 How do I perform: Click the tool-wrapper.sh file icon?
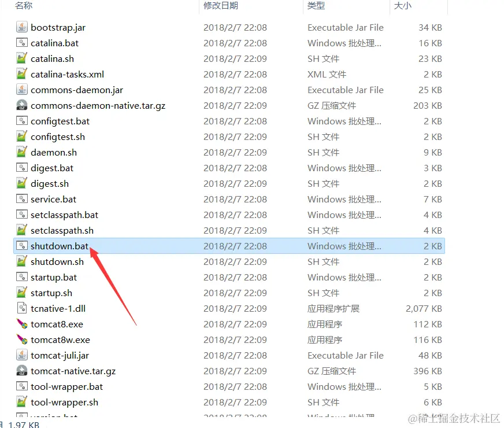pos(21,402)
